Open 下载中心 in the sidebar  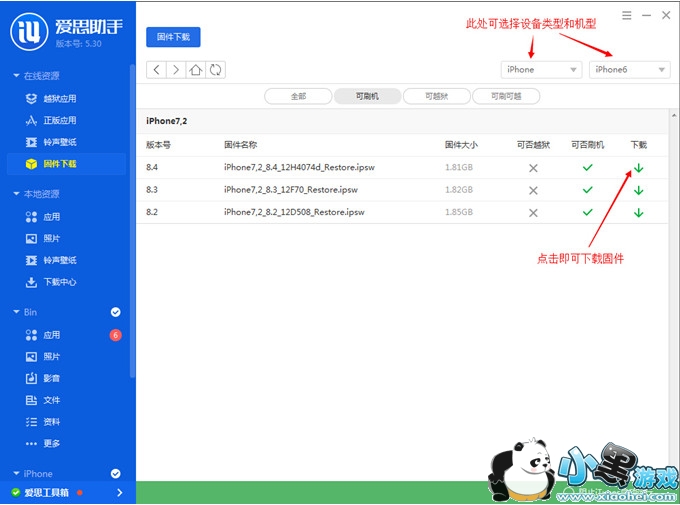point(59,282)
